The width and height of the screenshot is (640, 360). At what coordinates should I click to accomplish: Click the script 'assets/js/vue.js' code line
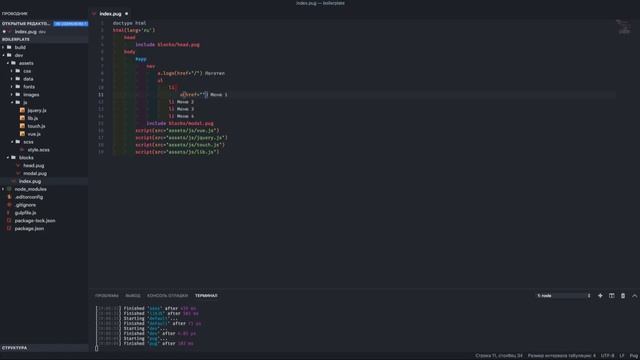[x=177, y=130]
